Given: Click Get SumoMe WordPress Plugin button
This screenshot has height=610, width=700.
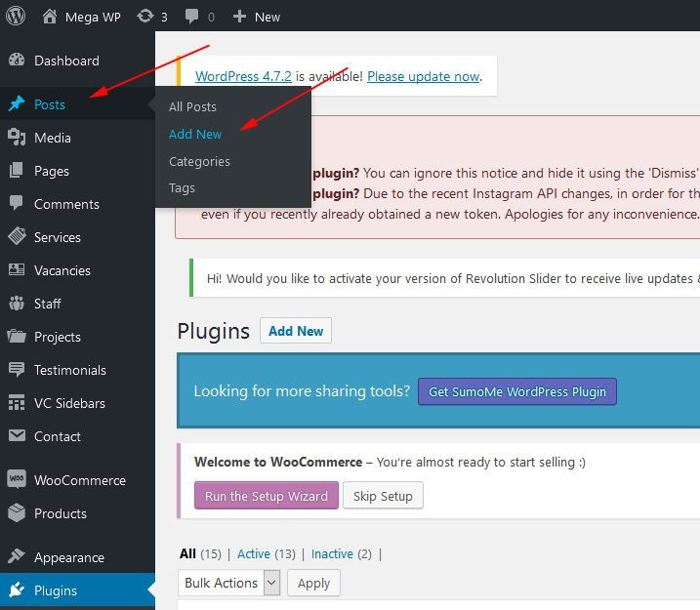Looking at the screenshot, I should click(x=517, y=391).
